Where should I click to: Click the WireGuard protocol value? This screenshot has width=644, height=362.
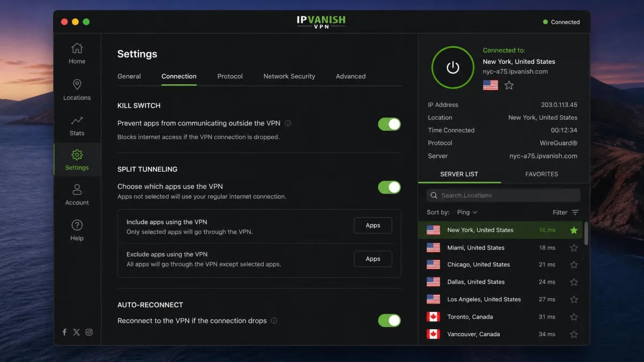559,143
